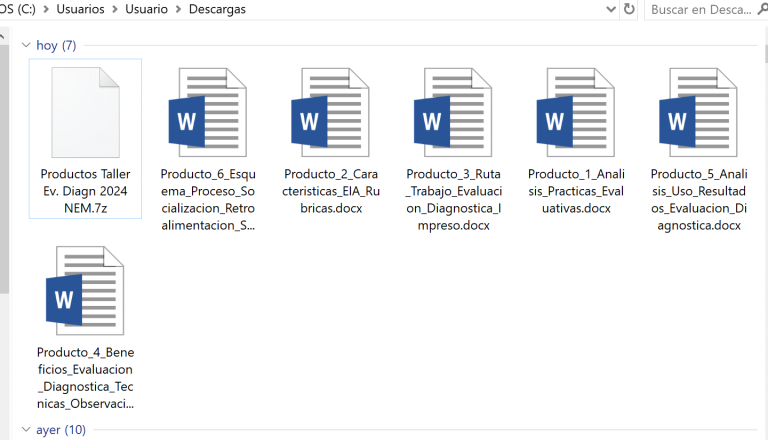The width and height of the screenshot is (768, 441).
Task: Select the Producto_1_Analisis_Practicas Word document icon
Action: point(576,113)
